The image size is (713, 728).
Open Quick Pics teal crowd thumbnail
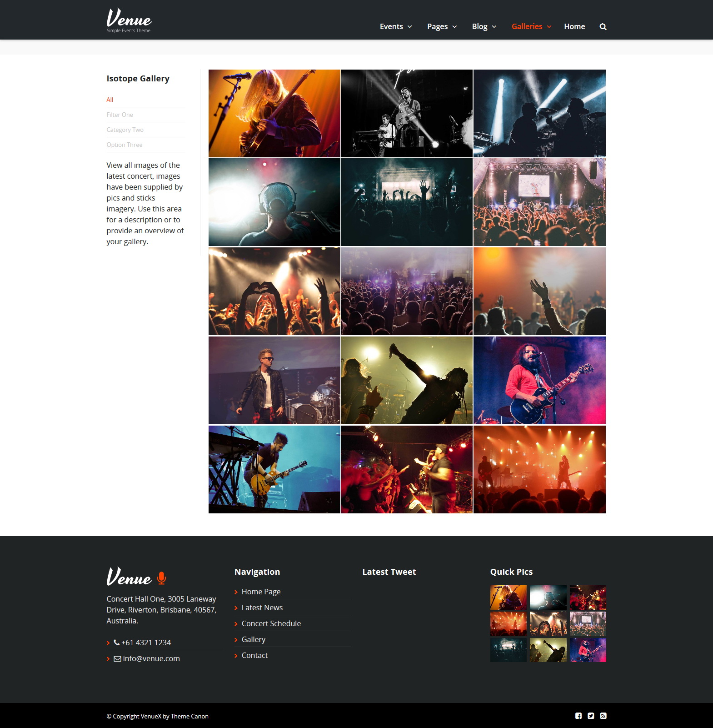click(509, 650)
